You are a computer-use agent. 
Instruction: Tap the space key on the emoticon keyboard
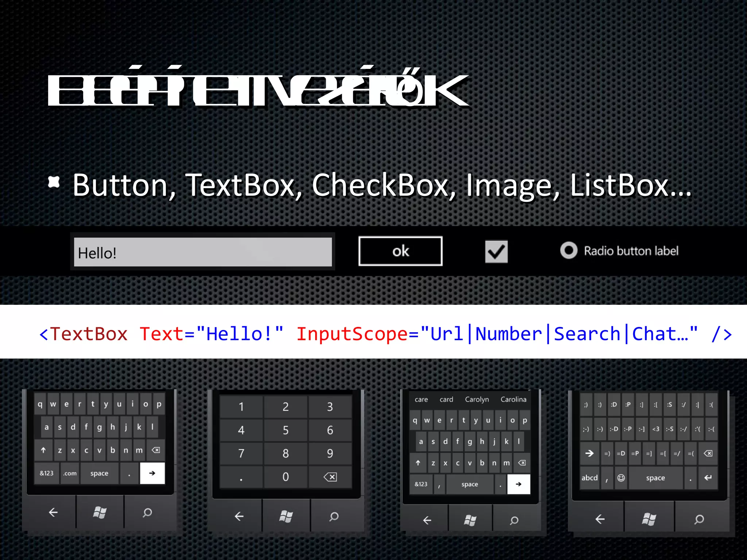[x=655, y=478]
